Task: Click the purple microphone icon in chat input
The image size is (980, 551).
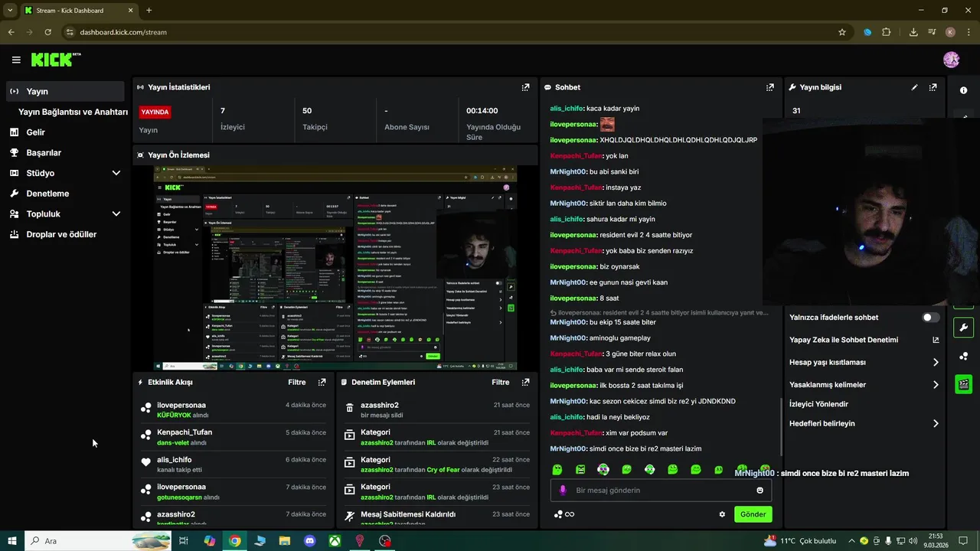Action: 563,491
